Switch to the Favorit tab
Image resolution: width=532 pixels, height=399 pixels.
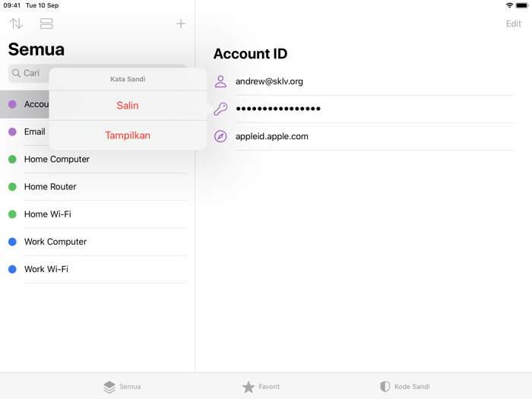(261, 386)
